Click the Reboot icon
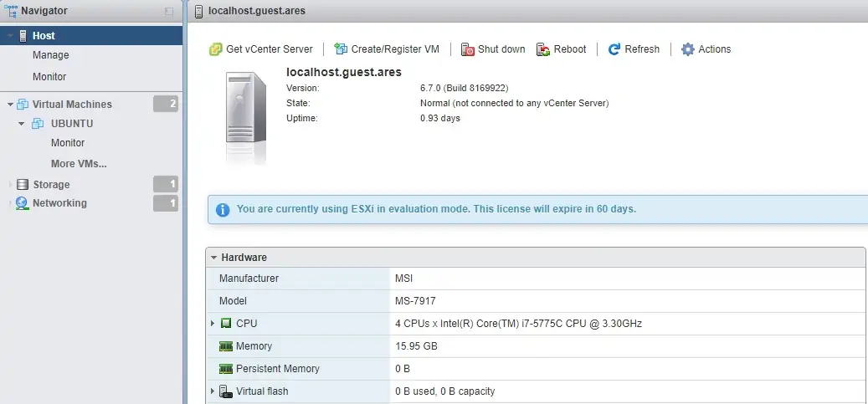868x404 pixels. coord(543,49)
